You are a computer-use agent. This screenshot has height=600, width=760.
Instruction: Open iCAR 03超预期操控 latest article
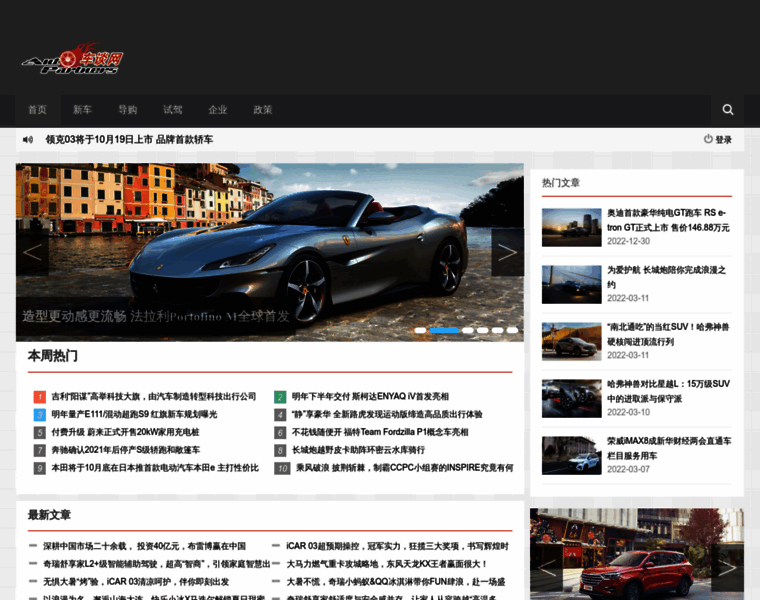pyautogui.click(x=397, y=546)
